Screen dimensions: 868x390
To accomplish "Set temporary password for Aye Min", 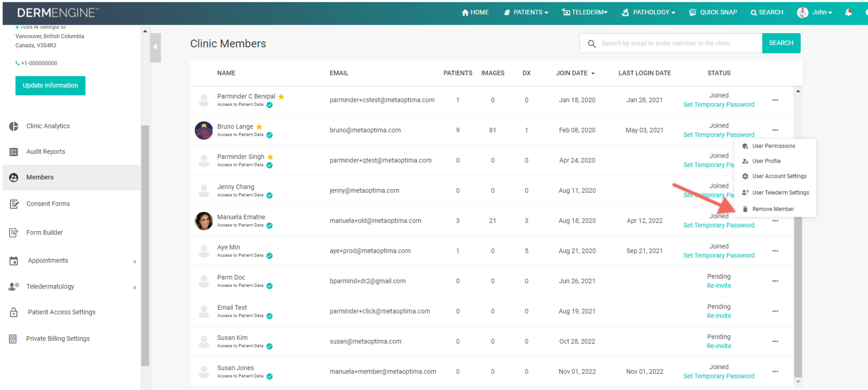I will [719, 255].
